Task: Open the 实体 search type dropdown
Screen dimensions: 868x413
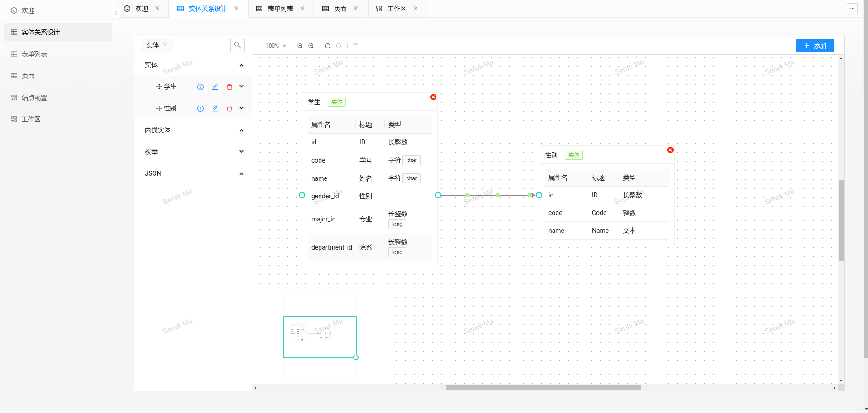Action: tap(157, 45)
